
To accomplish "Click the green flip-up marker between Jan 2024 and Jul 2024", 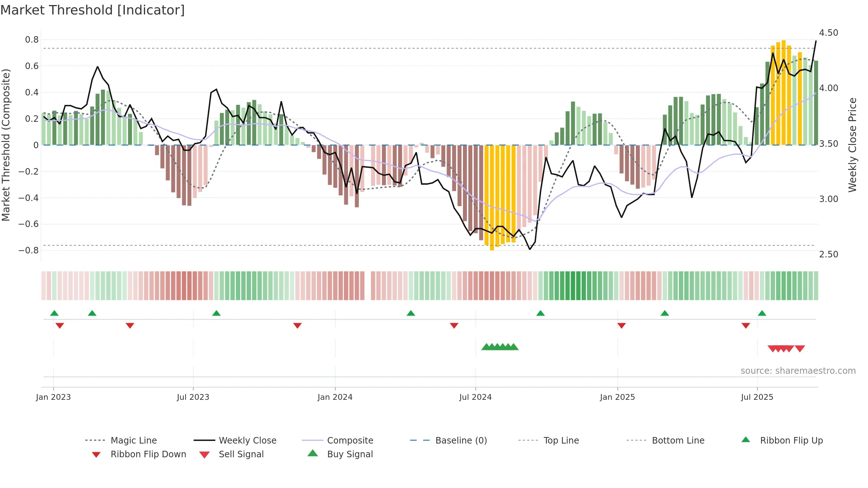I will coord(411,313).
